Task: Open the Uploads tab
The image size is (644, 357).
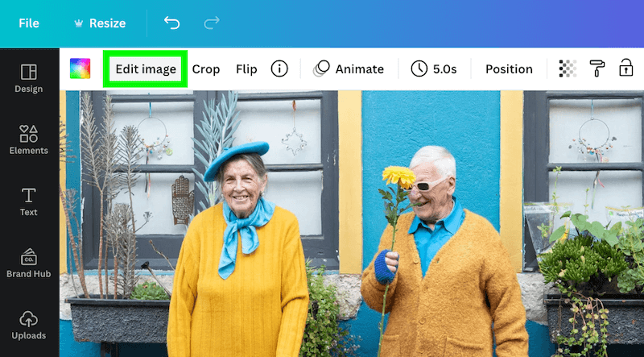Action: 29,325
